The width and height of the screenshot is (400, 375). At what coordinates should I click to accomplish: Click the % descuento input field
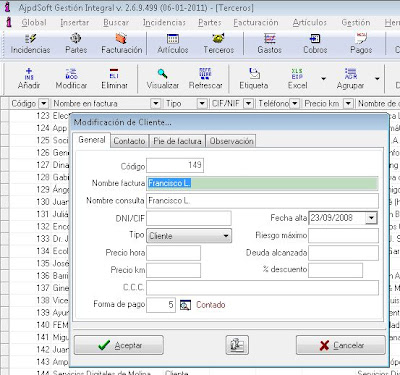click(335, 270)
